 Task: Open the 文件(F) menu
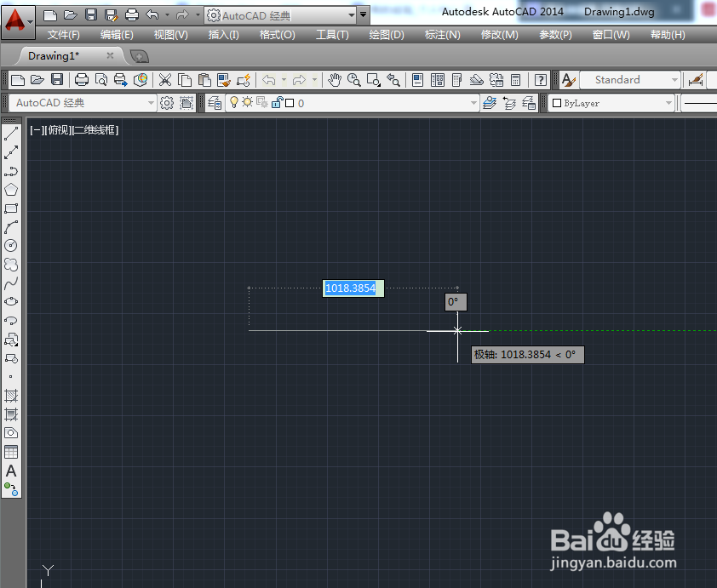64,35
